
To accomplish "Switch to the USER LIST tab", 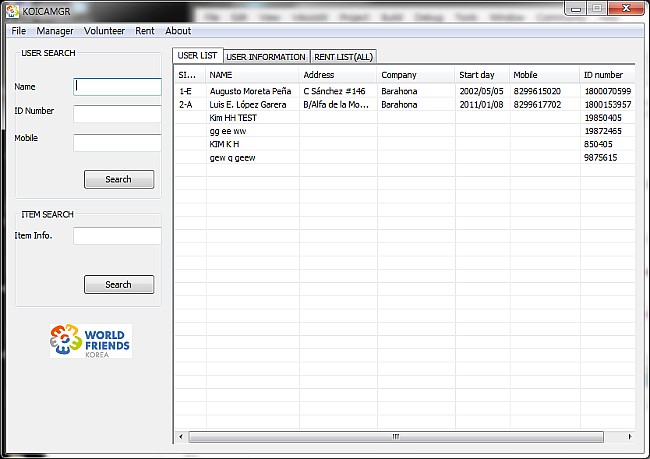I will (x=197, y=56).
